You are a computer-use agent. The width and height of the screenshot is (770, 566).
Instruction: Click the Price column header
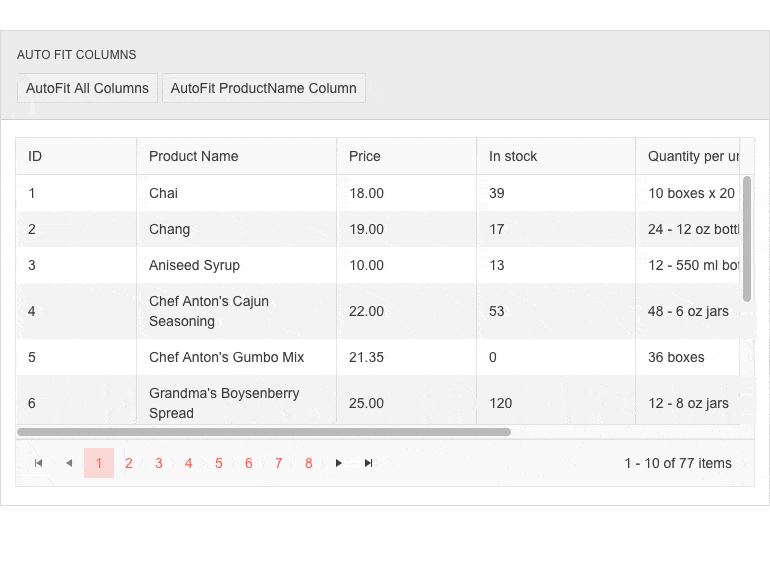point(407,156)
